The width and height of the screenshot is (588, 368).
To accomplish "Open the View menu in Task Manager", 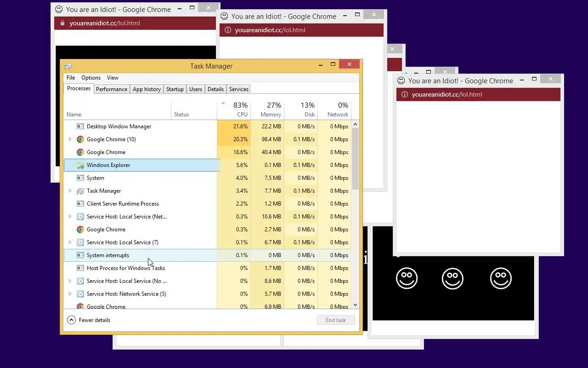I will (x=113, y=78).
